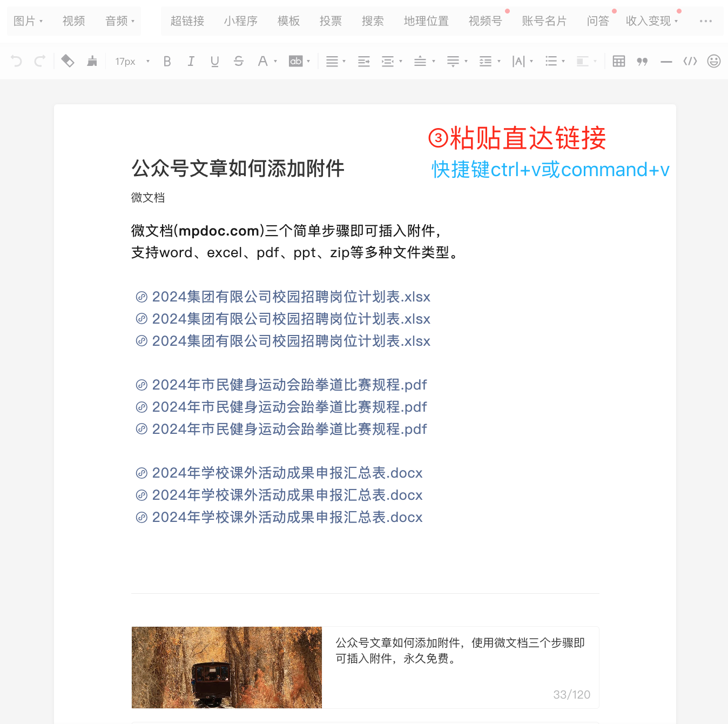Click the 33/120 character counter
The width and height of the screenshot is (728, 724).
(x=571, y=695)
